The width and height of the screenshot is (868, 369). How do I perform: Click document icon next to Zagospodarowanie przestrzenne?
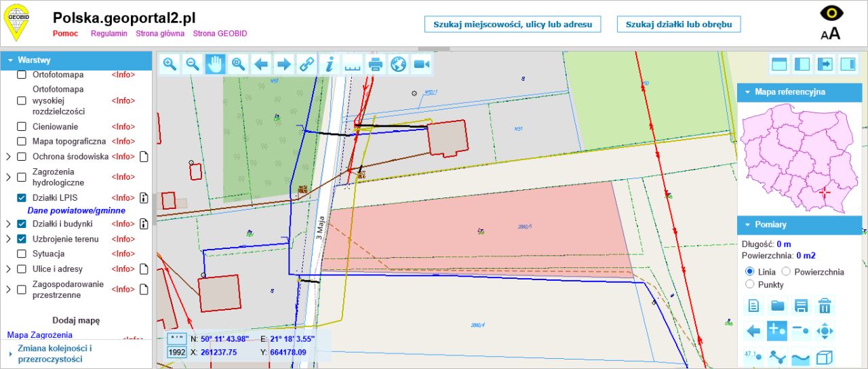tap(143, 290)
